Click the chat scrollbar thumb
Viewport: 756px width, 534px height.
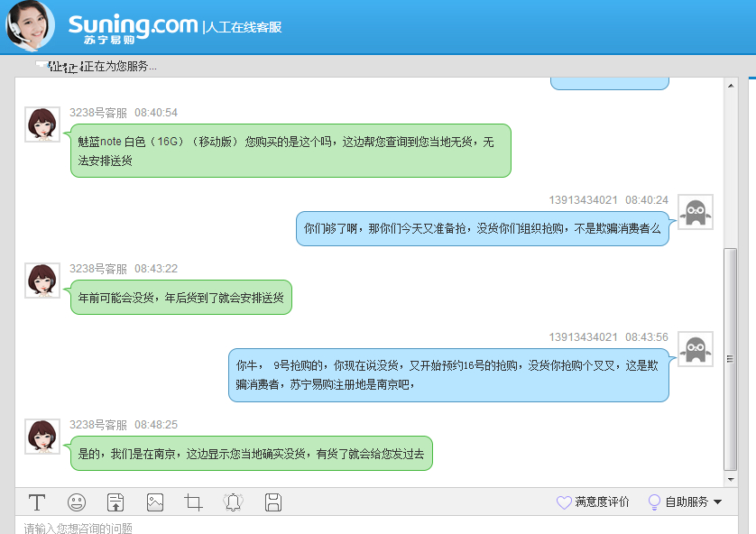tap(731, 359)
